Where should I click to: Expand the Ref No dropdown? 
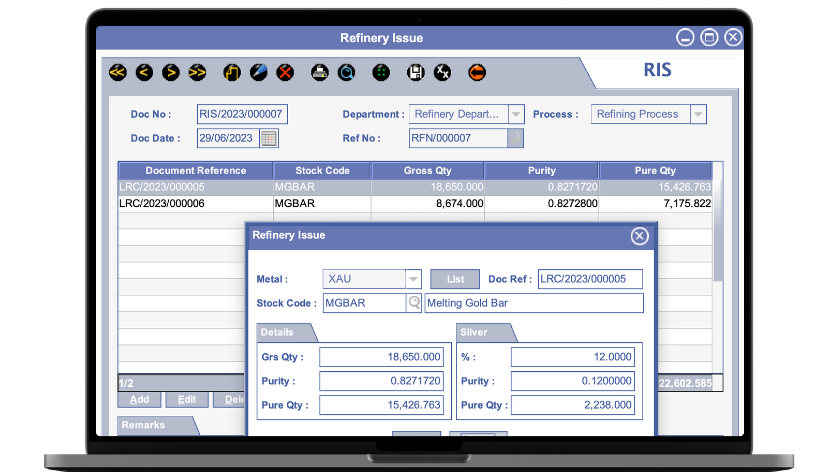pos(515,138)
